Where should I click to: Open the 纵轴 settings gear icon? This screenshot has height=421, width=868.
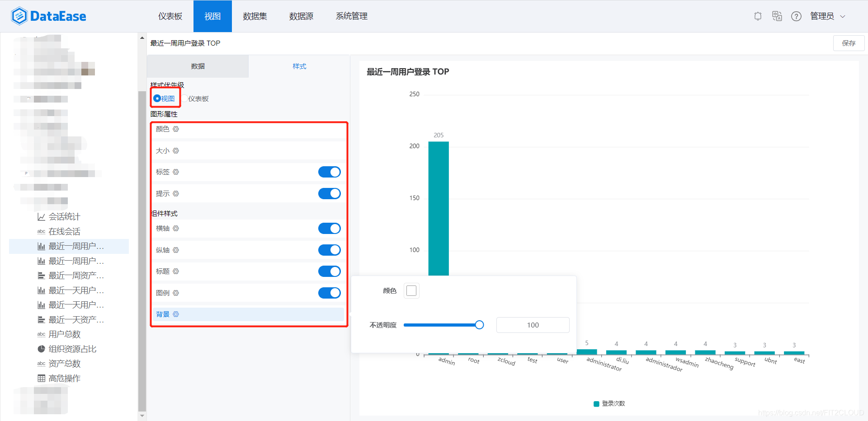(x=176, y=250)
